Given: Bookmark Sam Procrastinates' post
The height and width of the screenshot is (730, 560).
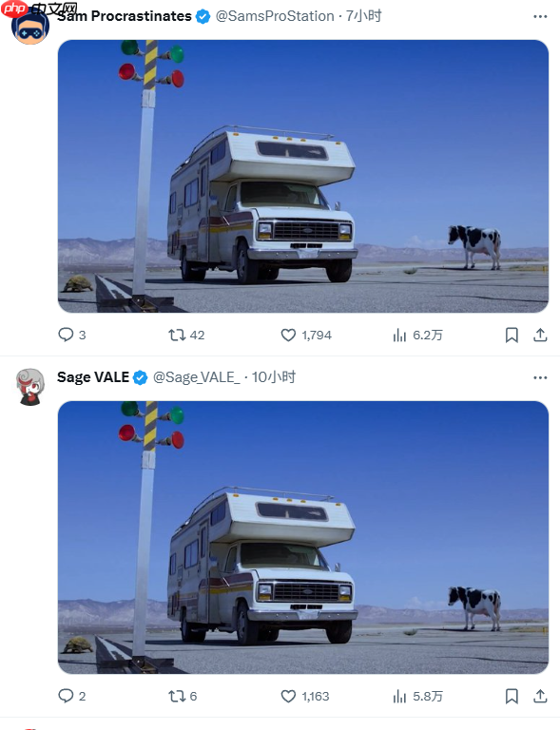Looking at the screenshot, I should coord(512,335).
